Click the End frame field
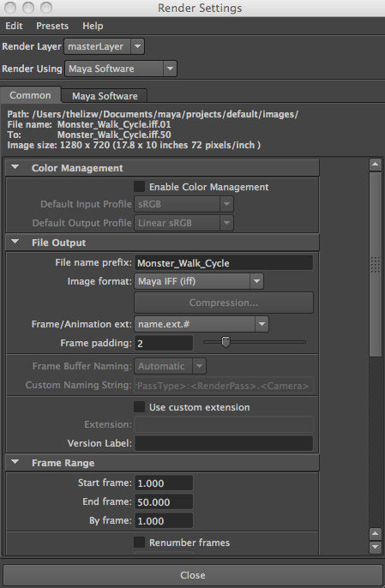The image size is (385, 588). (164, 501)
